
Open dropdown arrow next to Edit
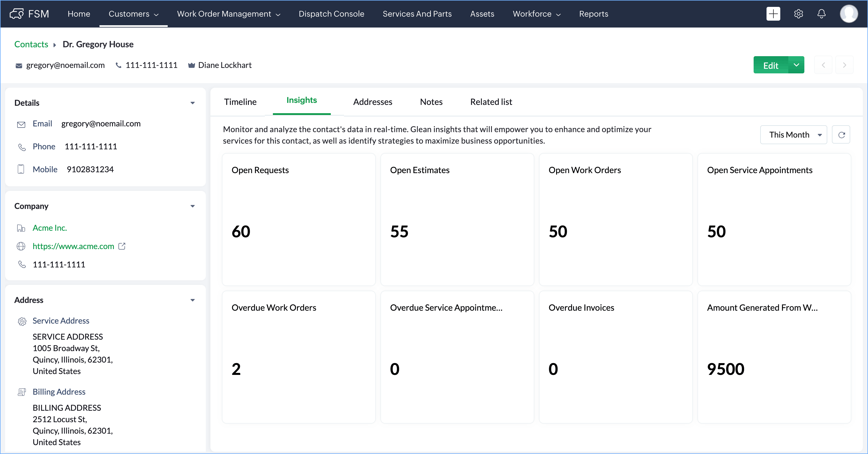[796, 65]
